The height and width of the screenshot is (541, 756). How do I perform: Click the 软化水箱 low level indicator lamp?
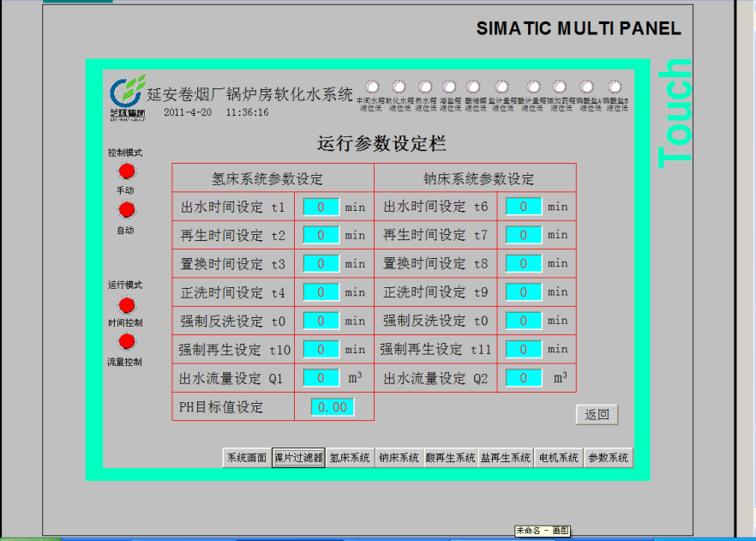point(399,87)
